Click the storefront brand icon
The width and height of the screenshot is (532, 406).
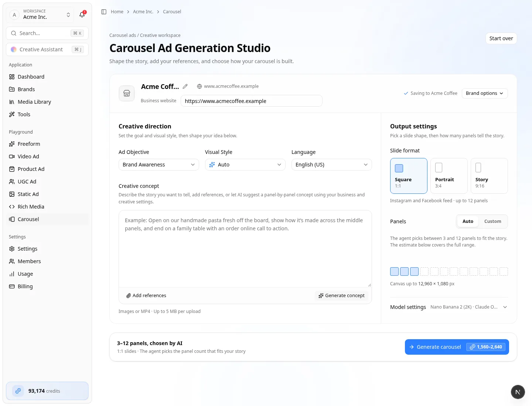click(x=127, y=93)
